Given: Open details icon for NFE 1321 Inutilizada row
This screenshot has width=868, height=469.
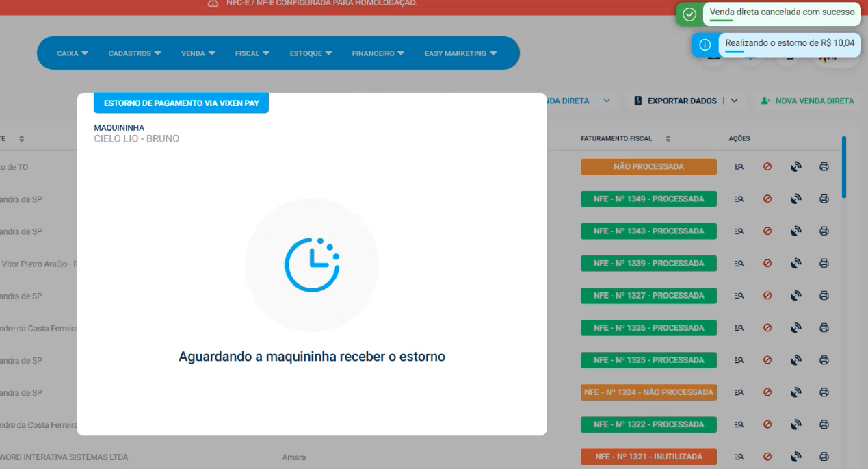Looking at the screenshot, I should 739,457.
